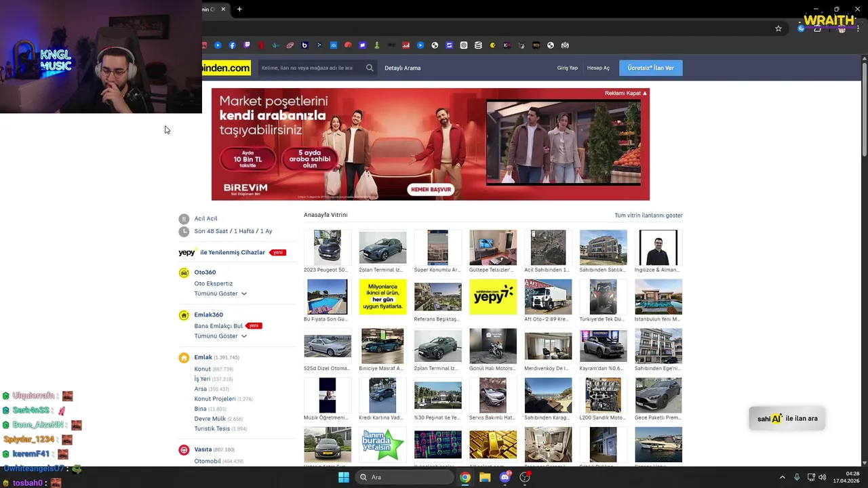Open the Turistik Tesis category
Viewport: 868px width, 488px height.
[212, 429]
